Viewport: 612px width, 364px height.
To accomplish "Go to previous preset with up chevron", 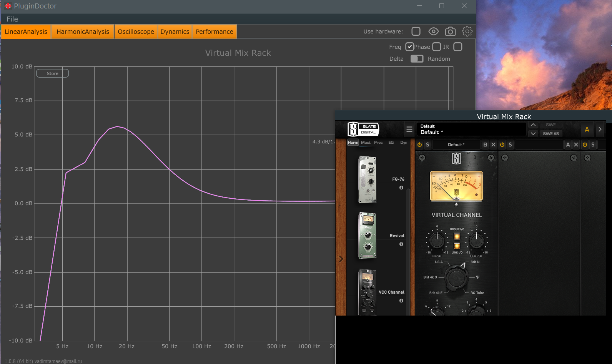I will 533,125.
